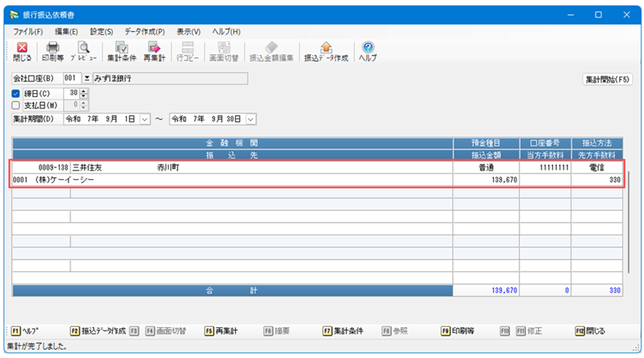
Task: Click 振込データ作成 toolbar icon
Action: click(x=326, y=51)
